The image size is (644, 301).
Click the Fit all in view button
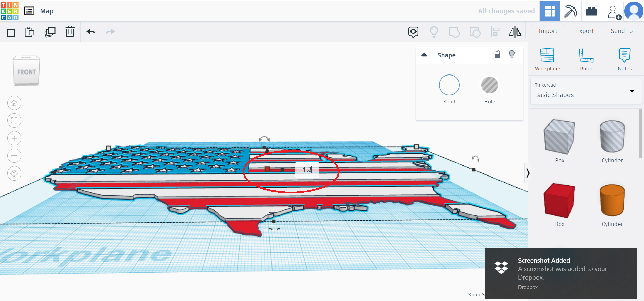(x=14, y=120)
